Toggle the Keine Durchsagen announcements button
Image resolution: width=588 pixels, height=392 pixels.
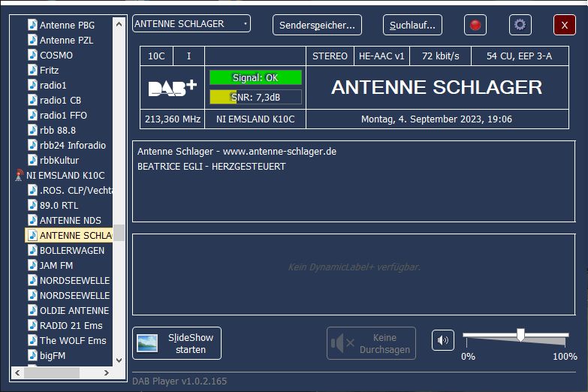point(371,343)
